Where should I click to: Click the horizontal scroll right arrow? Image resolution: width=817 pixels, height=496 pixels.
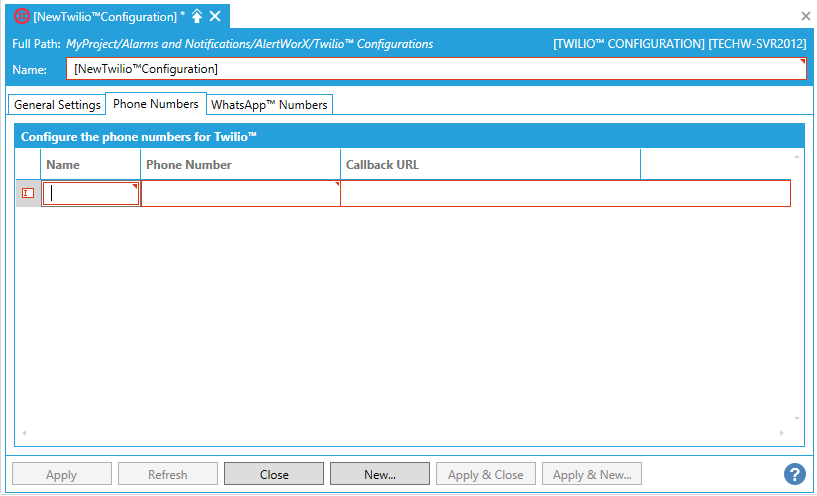(782, 433)
